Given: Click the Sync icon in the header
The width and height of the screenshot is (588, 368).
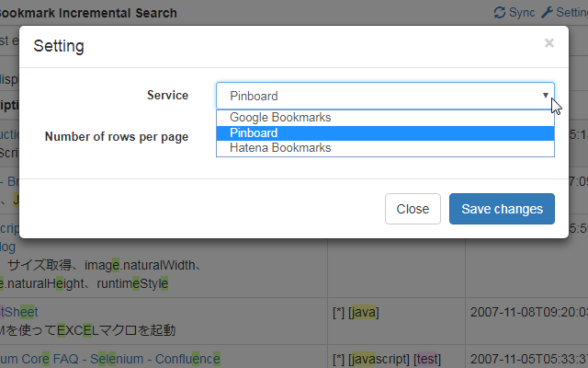Looking at the screenshot, I should click(500, 12).
